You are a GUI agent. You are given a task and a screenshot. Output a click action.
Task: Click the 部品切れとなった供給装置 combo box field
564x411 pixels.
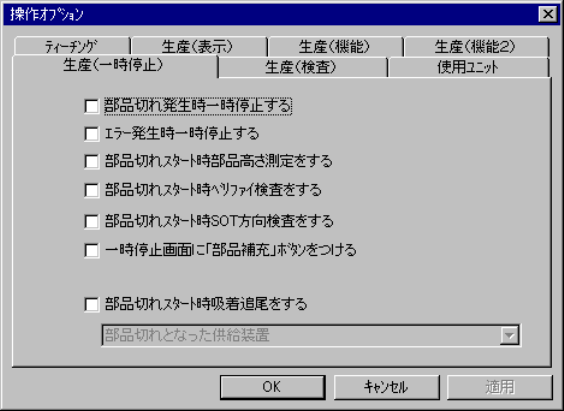[x=311, y=336]
